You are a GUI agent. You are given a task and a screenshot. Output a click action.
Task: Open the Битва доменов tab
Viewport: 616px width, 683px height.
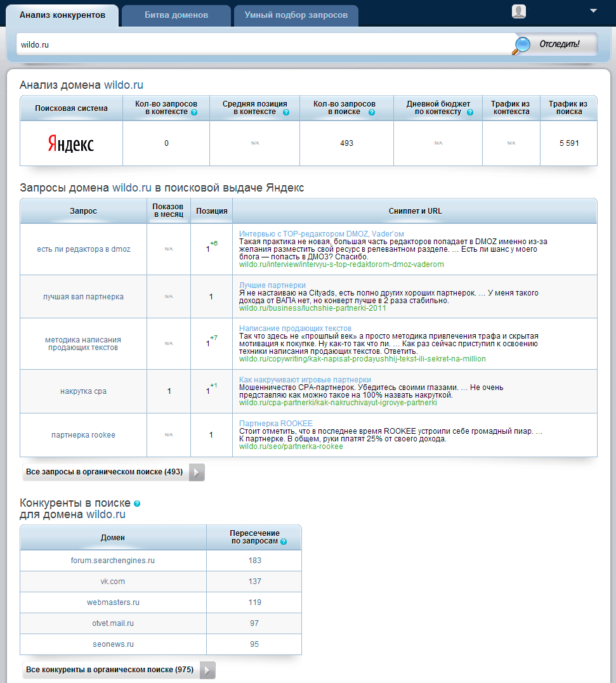pos(176,15)
